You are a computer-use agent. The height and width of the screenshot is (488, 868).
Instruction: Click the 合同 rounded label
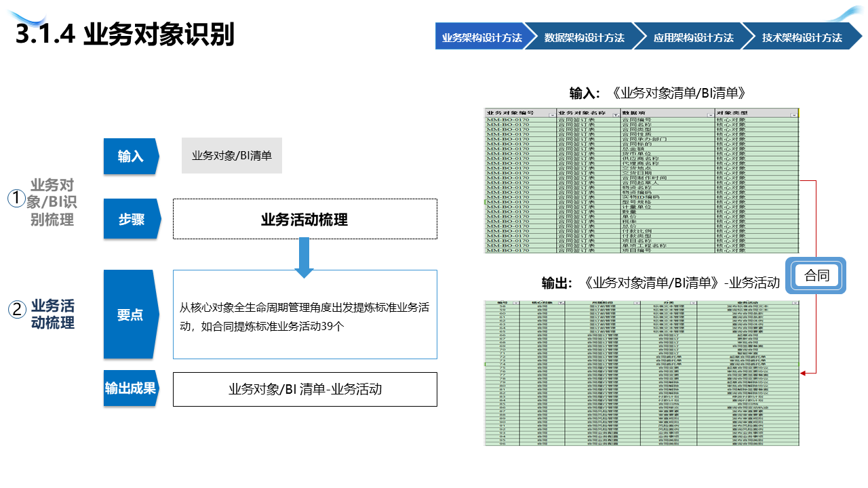(x=816, y=275)
